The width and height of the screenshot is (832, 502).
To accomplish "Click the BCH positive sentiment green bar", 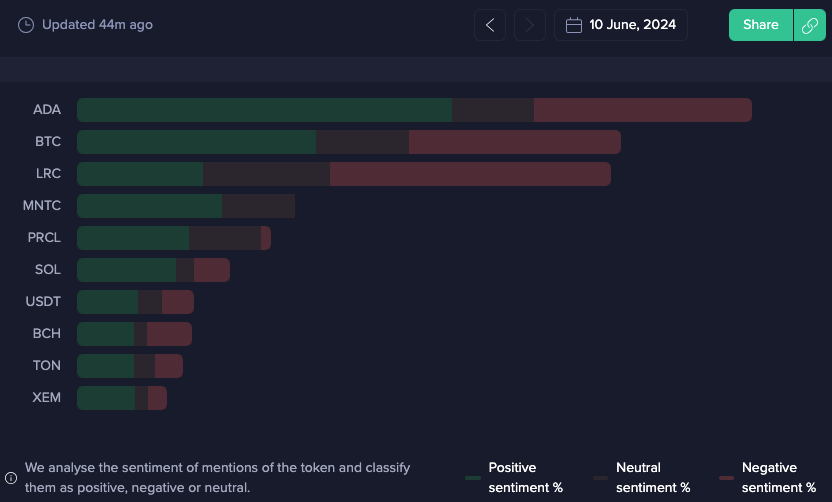I will click(106, 334).
